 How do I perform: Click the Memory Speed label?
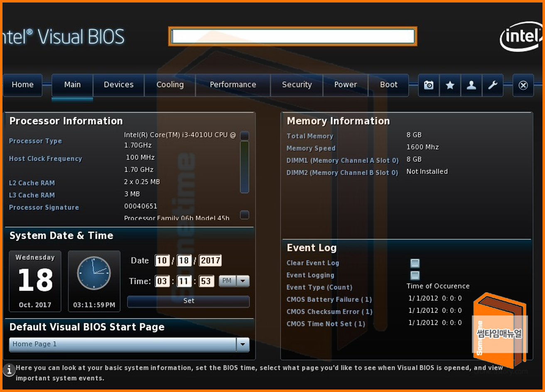coord(311,148)
